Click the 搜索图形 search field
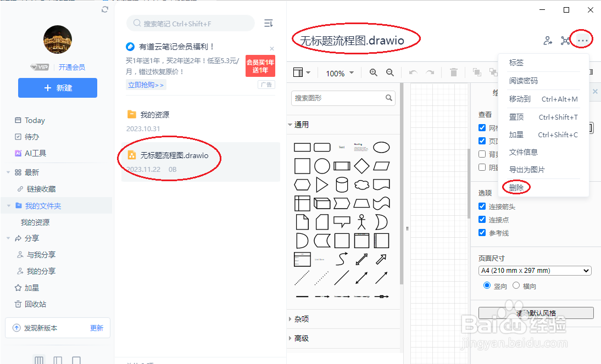This screenshot has height=364, width=601. tap(343, 98)
